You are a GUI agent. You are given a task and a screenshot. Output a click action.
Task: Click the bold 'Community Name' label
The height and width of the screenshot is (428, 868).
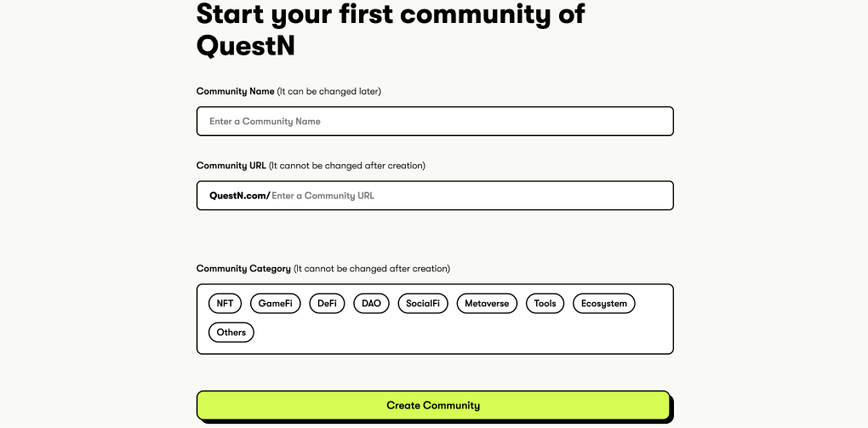tap(235, 91)
